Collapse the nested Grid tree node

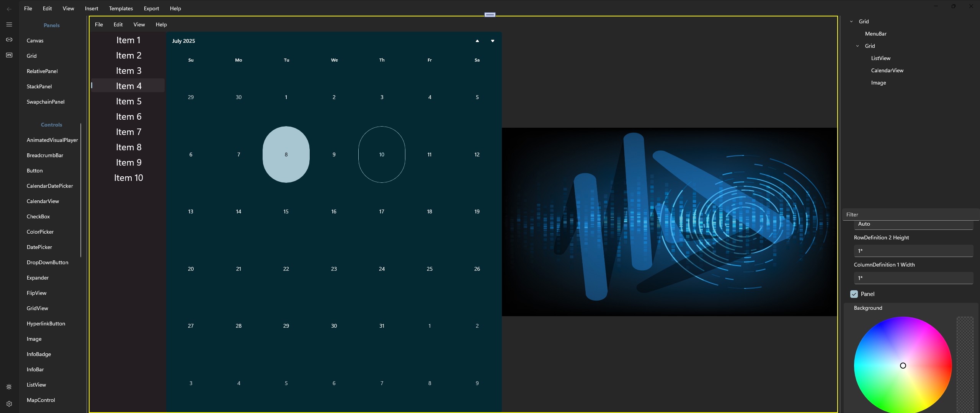tap(857, 46)
